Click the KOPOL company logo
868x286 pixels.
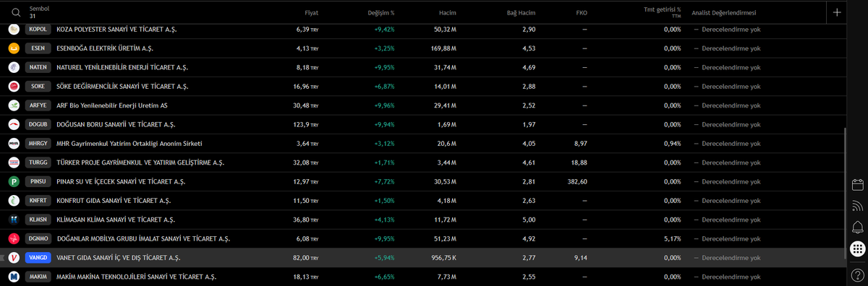tap(14, 29)
